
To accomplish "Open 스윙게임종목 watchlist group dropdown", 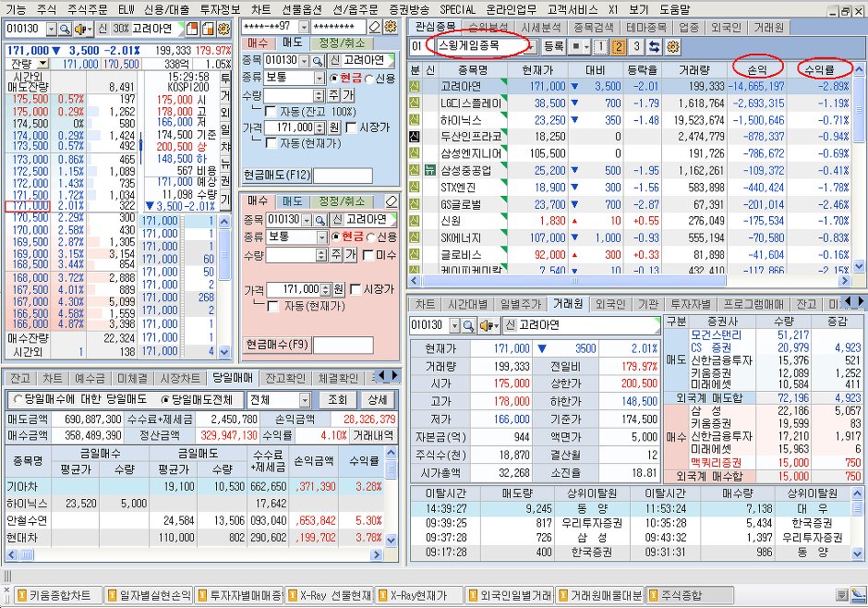I will click(x=532, y=47).
